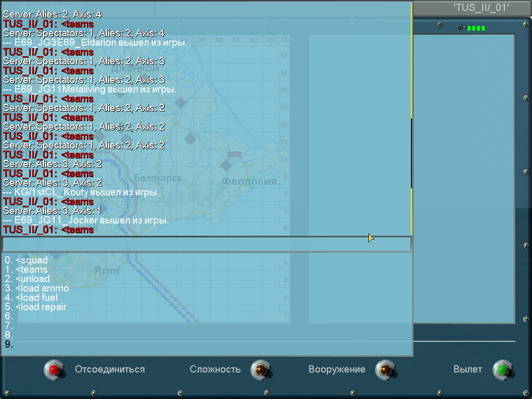Click the 'TUS_II/_01' server name tab
Screen dimensions: 532x399
pos(481,7)
